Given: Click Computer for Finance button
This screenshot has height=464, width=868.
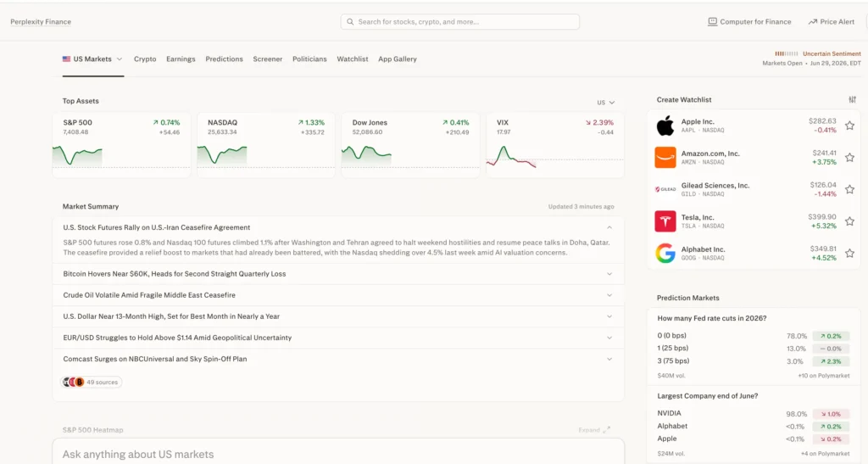Looking at the screenshot, I should pos(749,22).
